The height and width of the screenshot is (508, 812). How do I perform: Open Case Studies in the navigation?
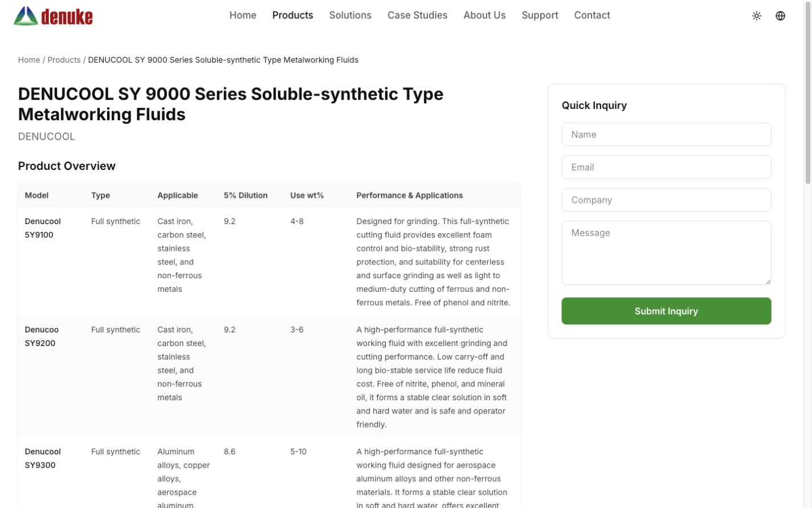(417, 15)
